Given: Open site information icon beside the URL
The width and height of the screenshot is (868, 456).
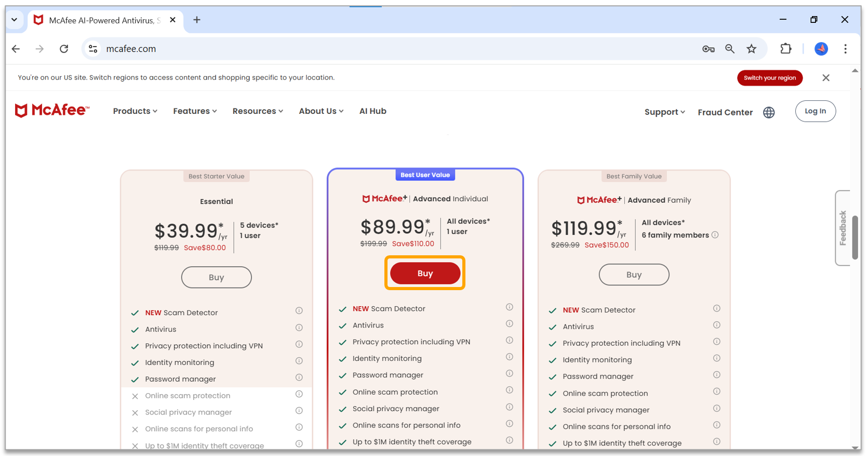Looking at the screenshot, I should coord(94,49).
